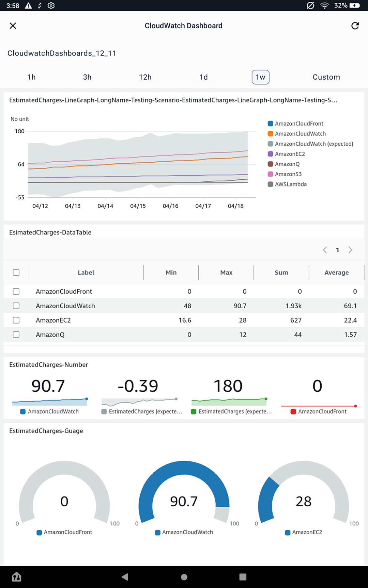The image size is (368, 588).
Task: Click AmazonCloudWatch (expected) legend gray swatch
Action: (x=271, y=144)
